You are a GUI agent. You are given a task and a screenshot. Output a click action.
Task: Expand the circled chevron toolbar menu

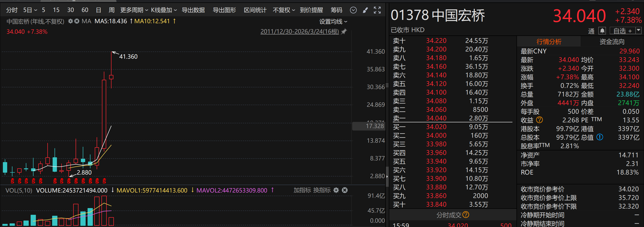tap(353, 10)
